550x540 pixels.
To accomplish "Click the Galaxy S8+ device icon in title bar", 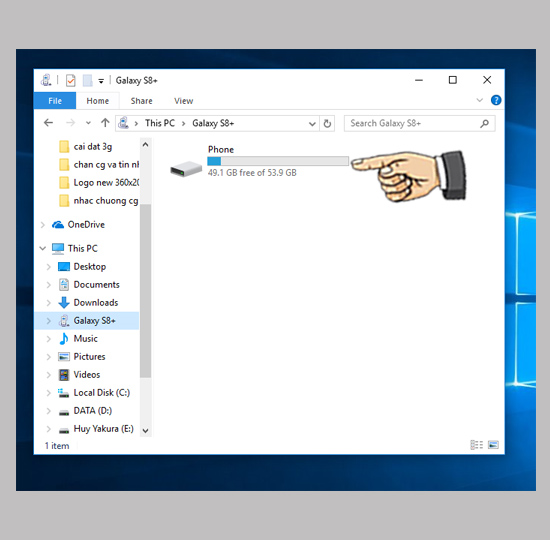I will click(46, 80).
